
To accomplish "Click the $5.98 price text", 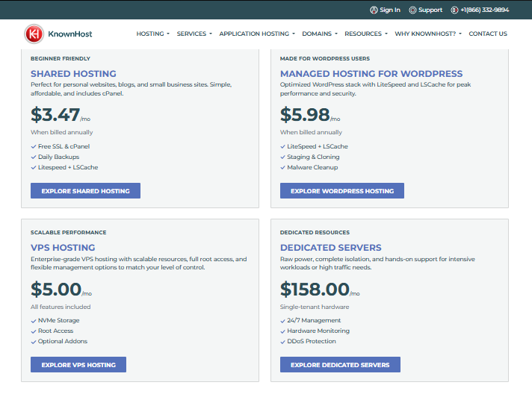I will 305,115.
